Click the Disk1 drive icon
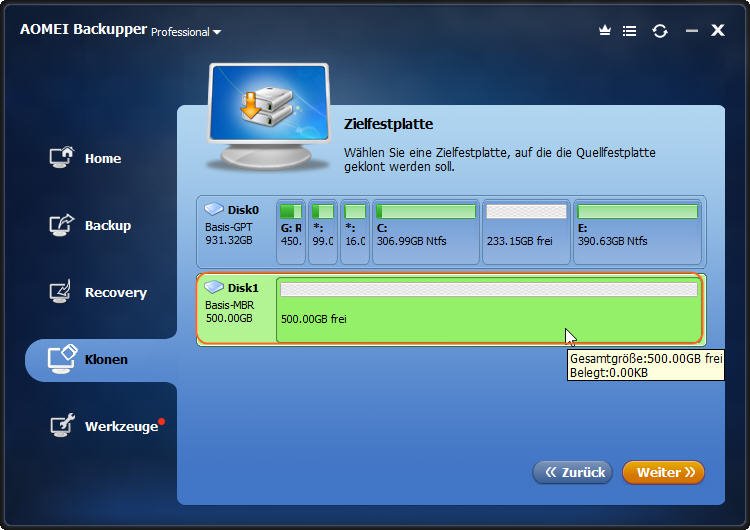 [x=214, y=287]
